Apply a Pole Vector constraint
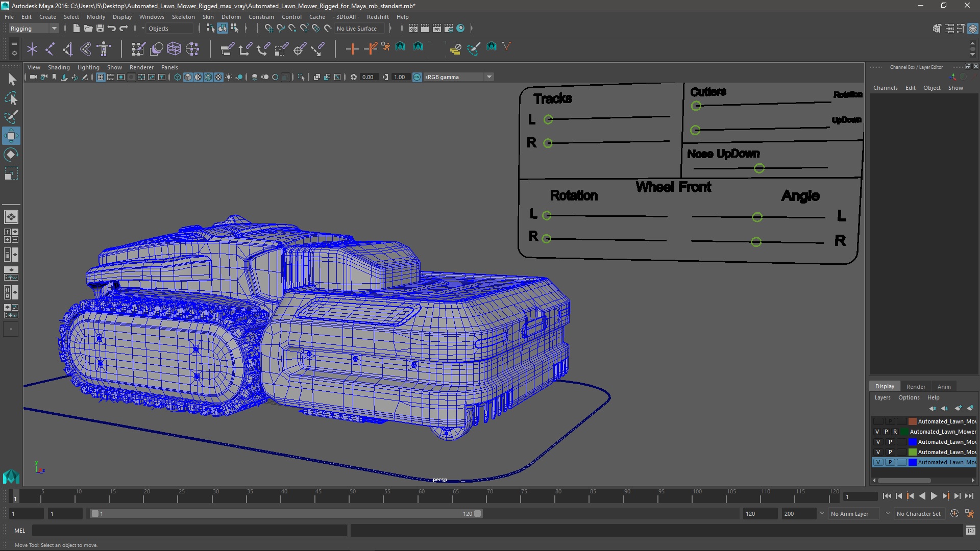Viewport: 980px width, 551px height. [317, 49]
